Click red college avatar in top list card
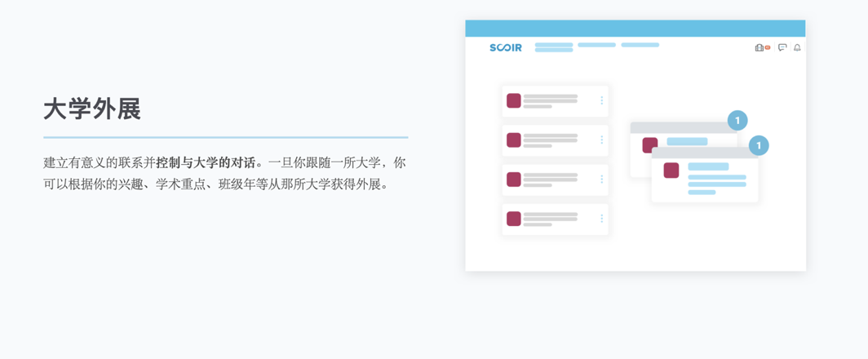 [x=514, y=101]
